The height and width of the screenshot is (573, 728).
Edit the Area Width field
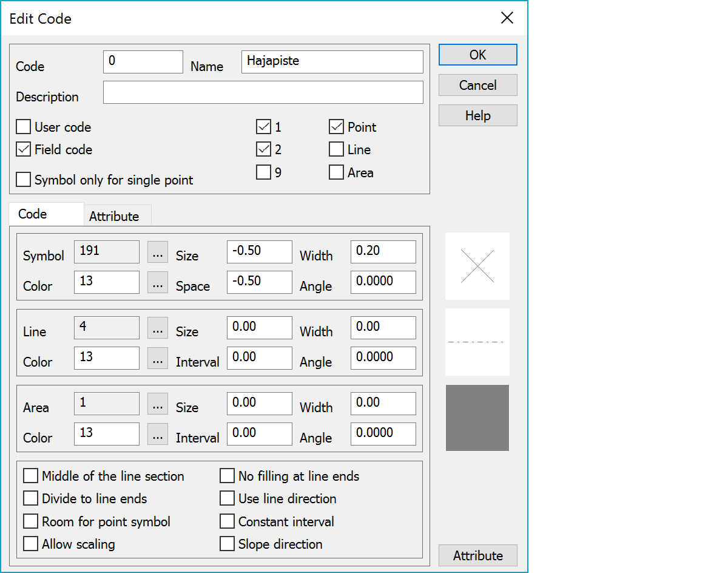click(x=383, y=404)
